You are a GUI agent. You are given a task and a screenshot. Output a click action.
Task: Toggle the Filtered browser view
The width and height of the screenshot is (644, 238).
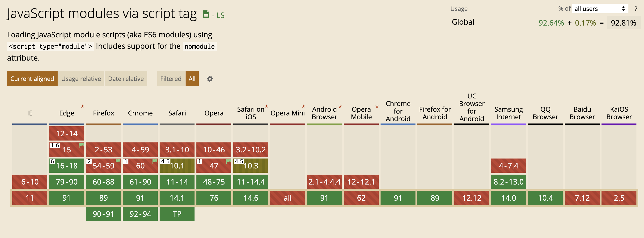(171, 79)
